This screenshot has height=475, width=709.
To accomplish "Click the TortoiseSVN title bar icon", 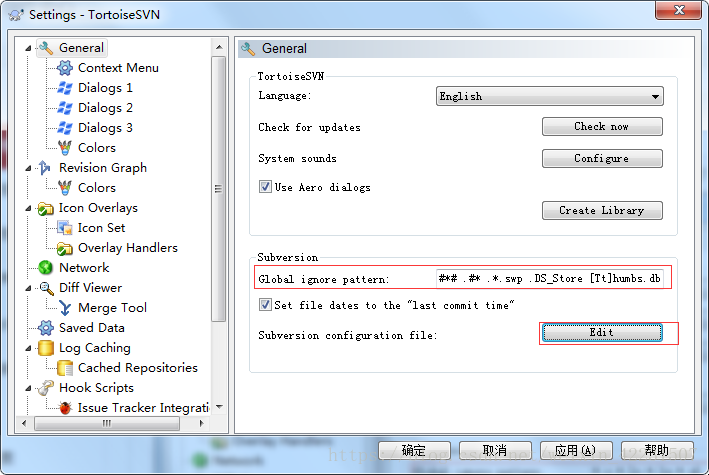I will [x=15, y=14].
